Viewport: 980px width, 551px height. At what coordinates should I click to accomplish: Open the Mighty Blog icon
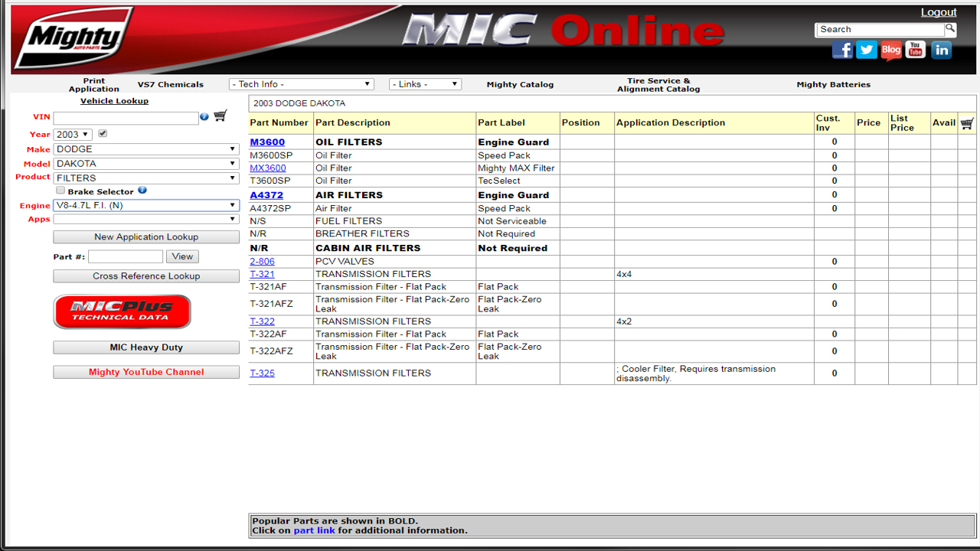(x=890, y=50)
